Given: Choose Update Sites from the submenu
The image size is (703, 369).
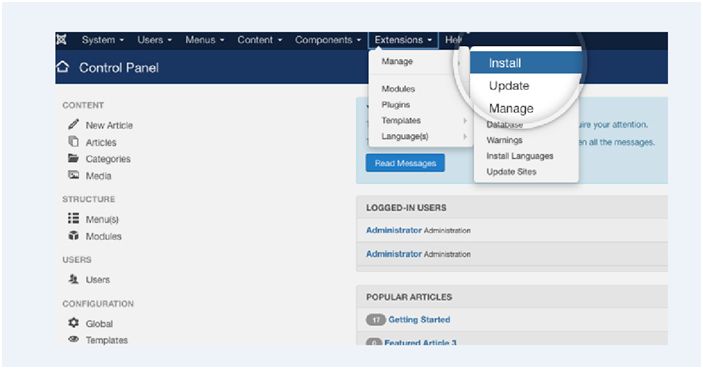Looking at the screenshot, I should click(x=511, y=172).
